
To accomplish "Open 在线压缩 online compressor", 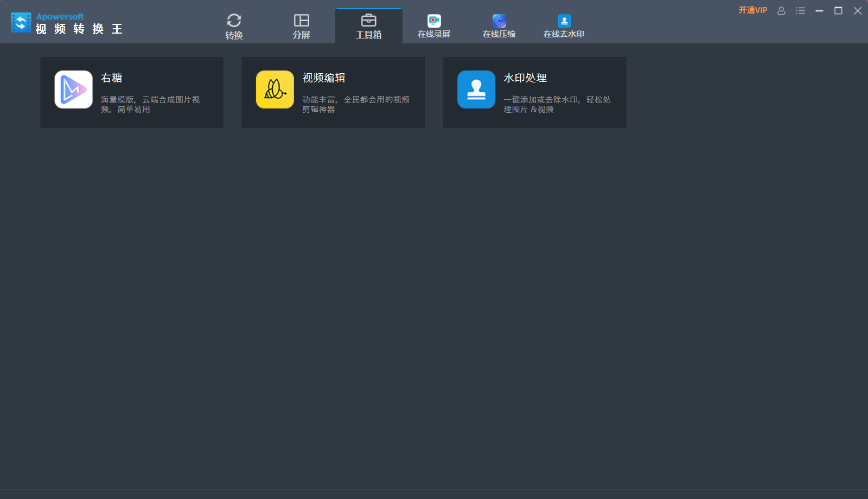I will tap(499, 27).
